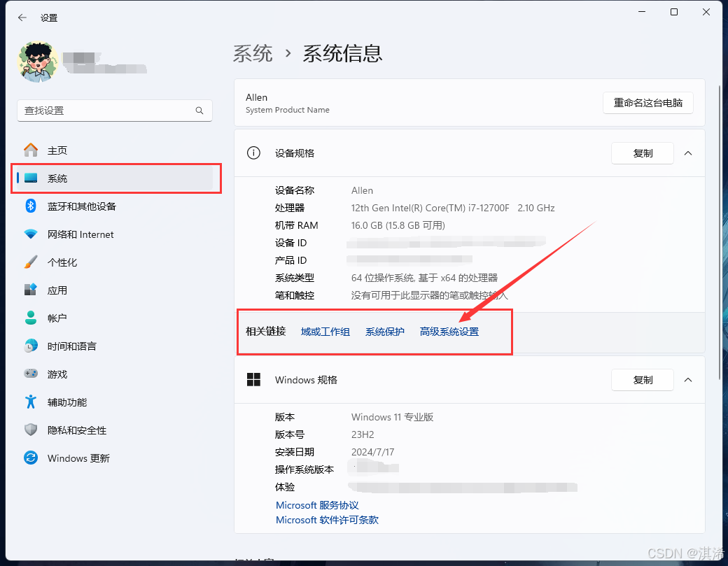The height and width of the screenshot is (566, 728).
Task: Click 系统 in the breadcrumb title
Action: 253,54
